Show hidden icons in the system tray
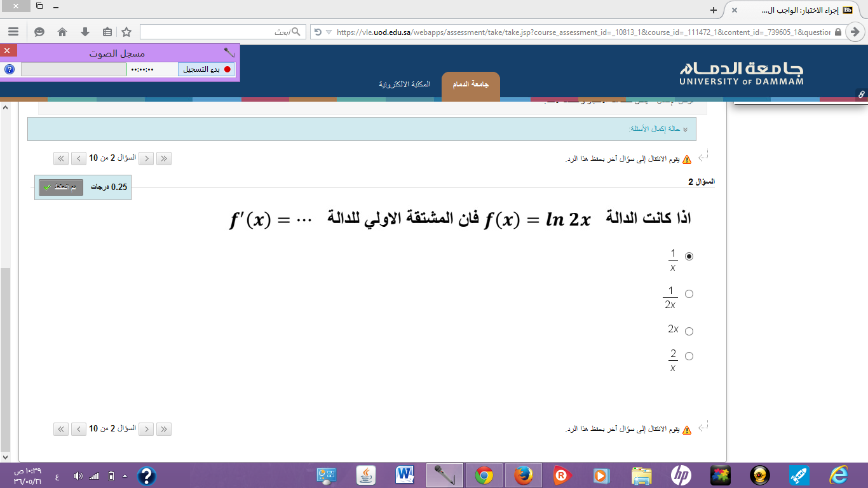The image size is (868, 488). [125, 476]
